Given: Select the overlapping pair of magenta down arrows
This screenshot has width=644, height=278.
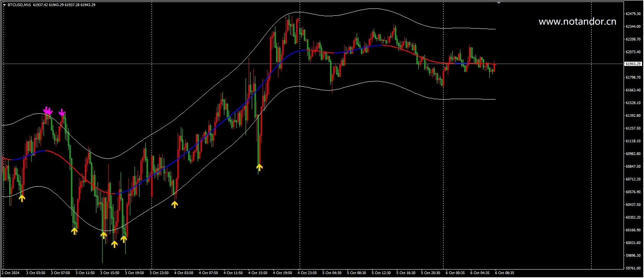Looking at the screenshot, I should point(47,111).
